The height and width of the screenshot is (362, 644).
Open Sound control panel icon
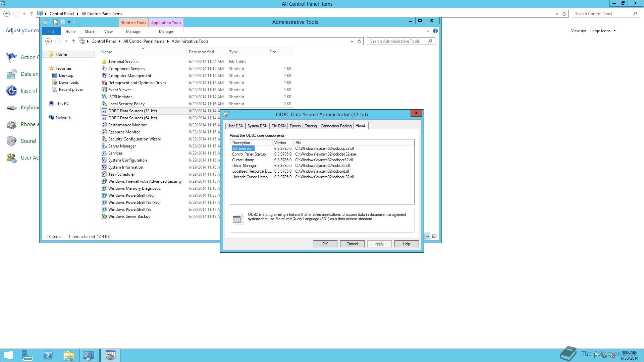[x=11, y=141]
